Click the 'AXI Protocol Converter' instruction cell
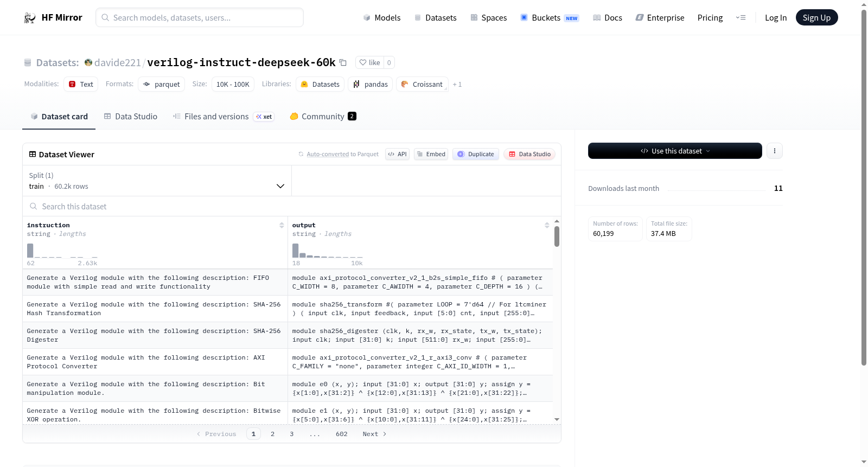Screen dimensions: 868x467 tap(155, 362)
